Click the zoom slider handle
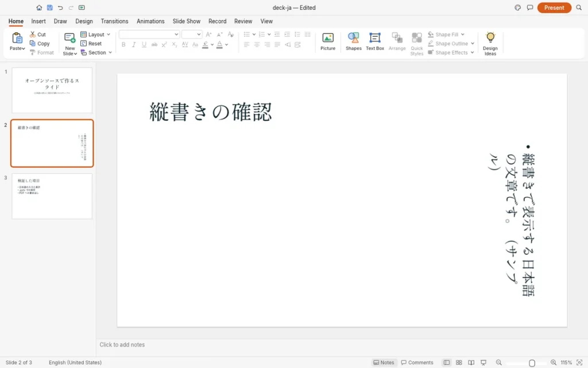 [x=532, y=363]
